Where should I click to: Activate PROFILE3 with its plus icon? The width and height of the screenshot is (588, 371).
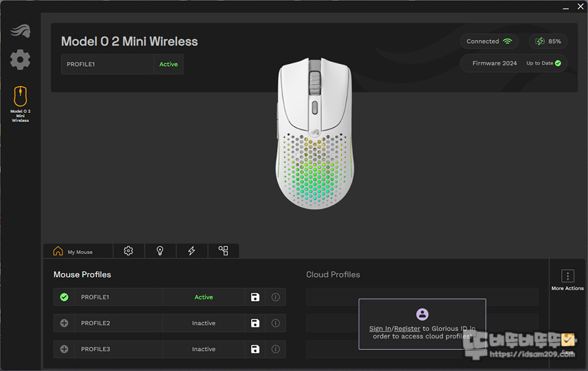coord(64,349)
